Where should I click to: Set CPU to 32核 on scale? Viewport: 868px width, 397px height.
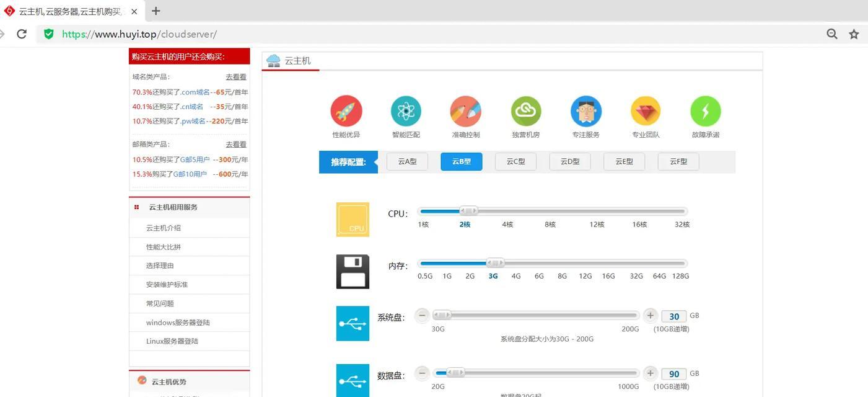tap(682, 225)
